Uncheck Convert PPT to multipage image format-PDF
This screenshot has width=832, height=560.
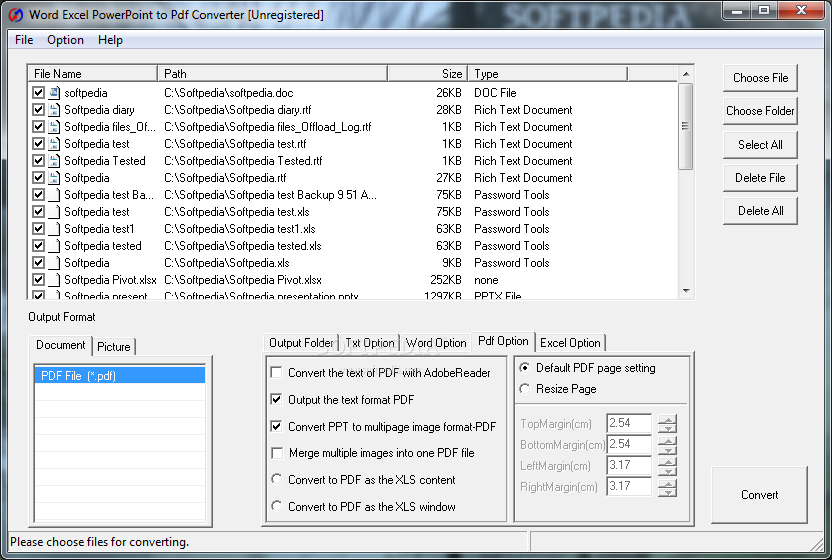[276, 426]
